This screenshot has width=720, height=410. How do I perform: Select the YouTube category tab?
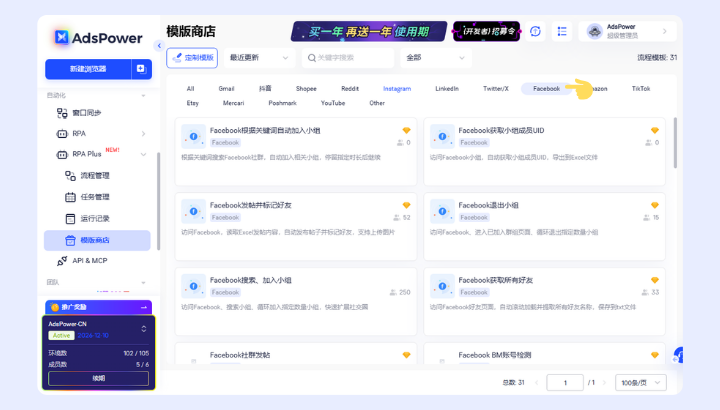click(x=333, y=103)
